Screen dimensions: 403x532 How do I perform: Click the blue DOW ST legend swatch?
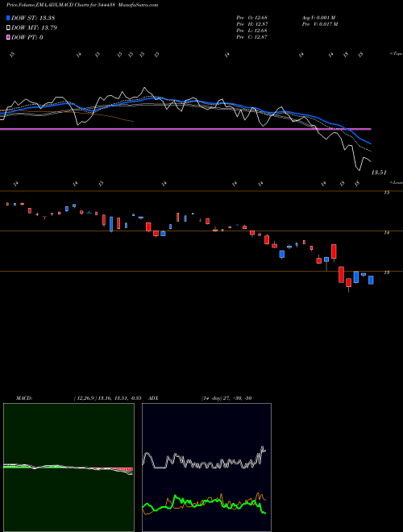8,18
